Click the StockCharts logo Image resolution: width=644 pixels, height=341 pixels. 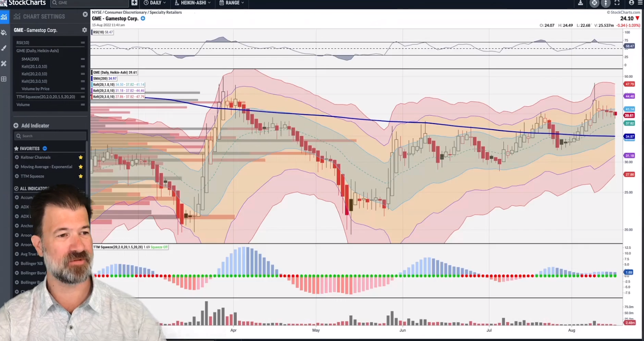(23, 3)
